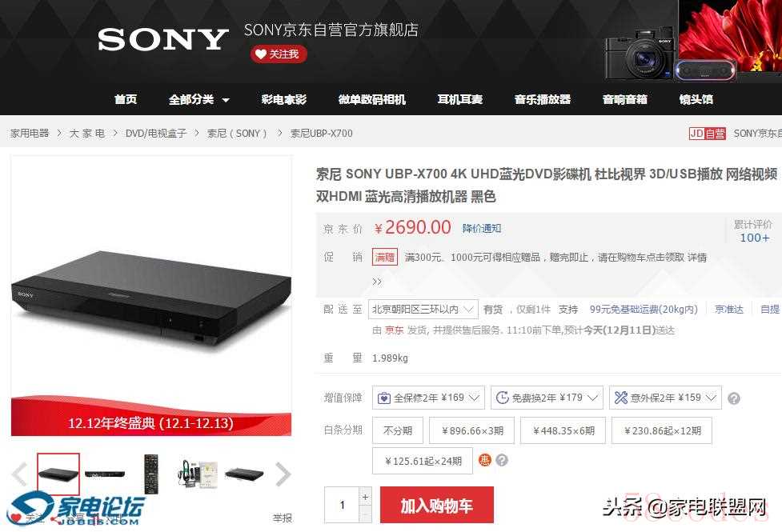Viewport: 782px width, 532px height.
Task: Show previous thumbnails with left arrow
Action: coord(20,474)
